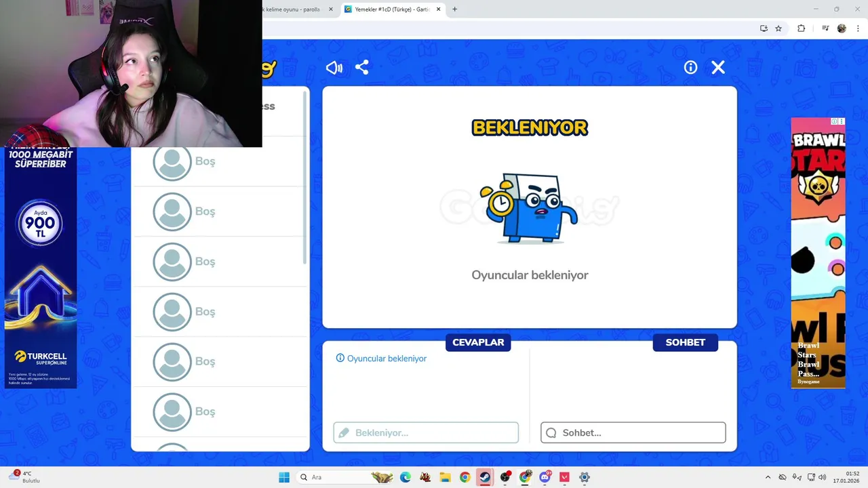Screen dimensions: 868x488
Task: Close the 'Yemekler #1cD' tab
Action: click(439, 9)
